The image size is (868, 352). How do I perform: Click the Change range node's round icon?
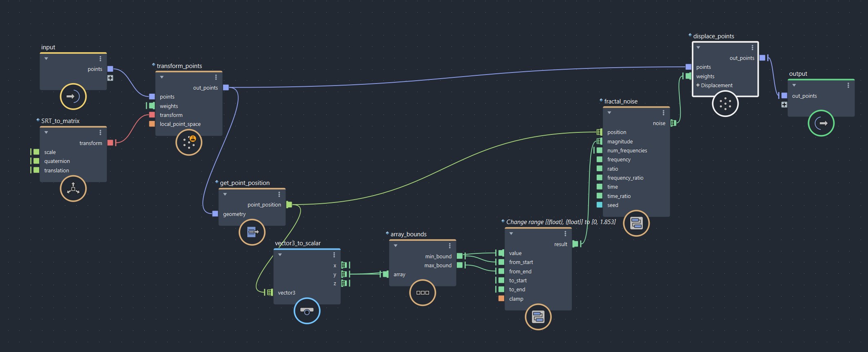pos(538,317)
